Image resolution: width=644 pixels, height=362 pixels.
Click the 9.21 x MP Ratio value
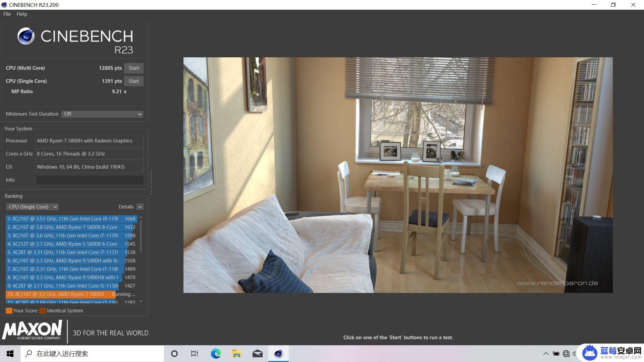(119, 92)
